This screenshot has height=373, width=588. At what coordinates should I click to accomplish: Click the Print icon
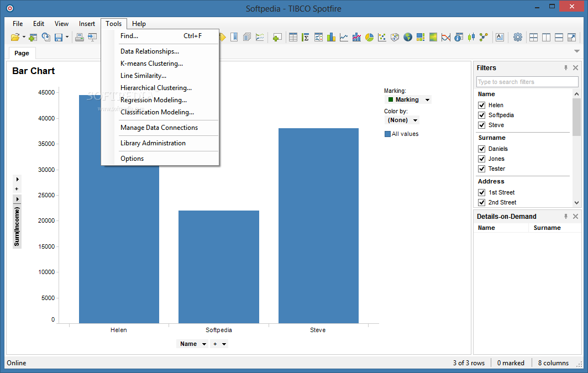80,37
